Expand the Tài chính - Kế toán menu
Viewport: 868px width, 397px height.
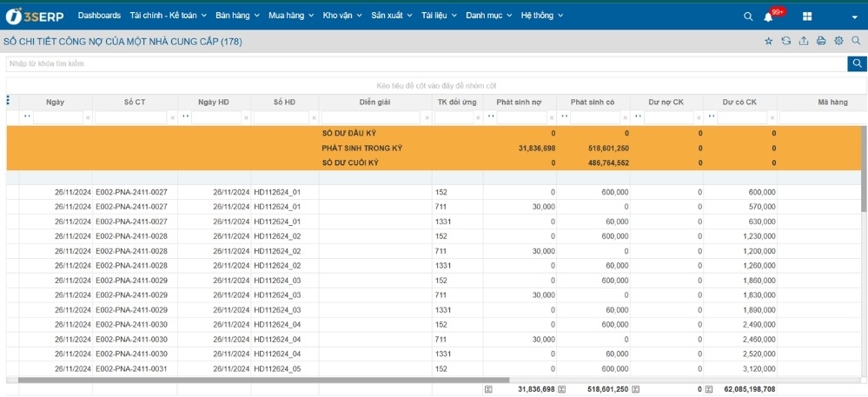(168, 16)
